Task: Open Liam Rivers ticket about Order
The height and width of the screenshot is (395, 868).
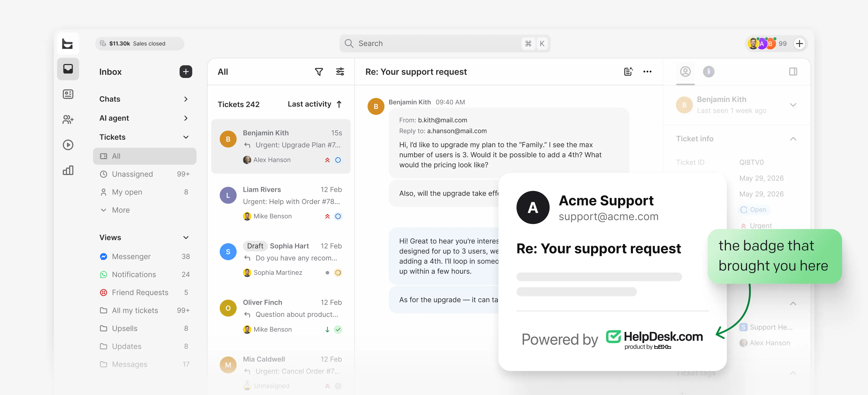Action: point(281,203)
